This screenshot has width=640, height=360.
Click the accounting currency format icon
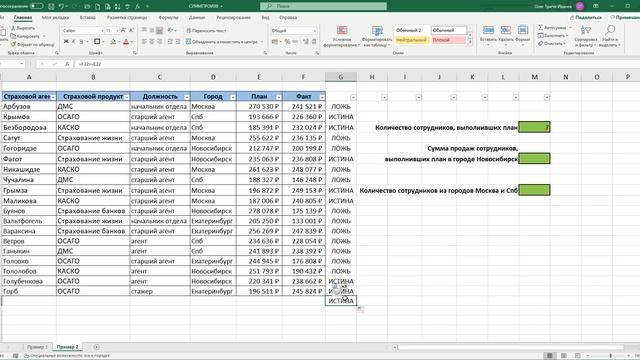tap(276, 42)
